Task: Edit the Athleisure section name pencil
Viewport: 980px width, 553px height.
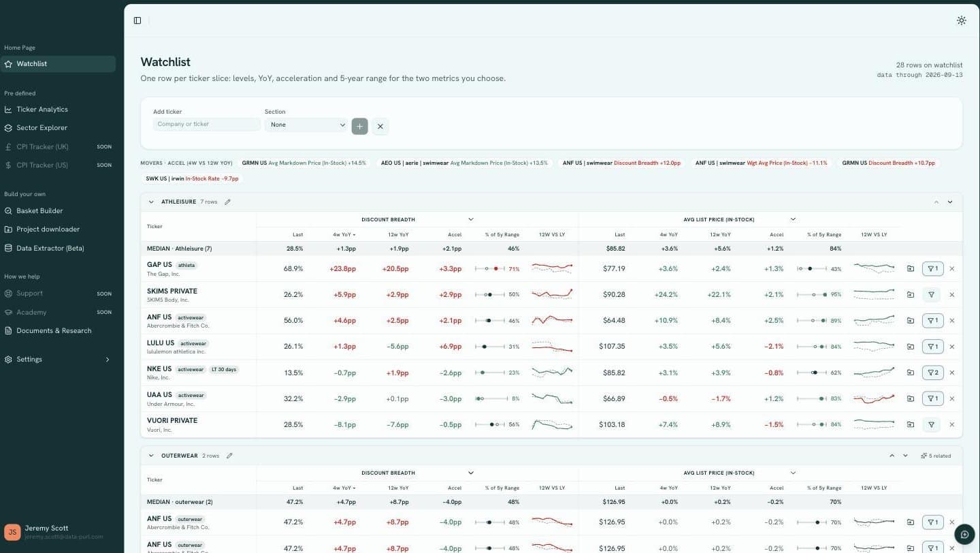Action: 228,202
